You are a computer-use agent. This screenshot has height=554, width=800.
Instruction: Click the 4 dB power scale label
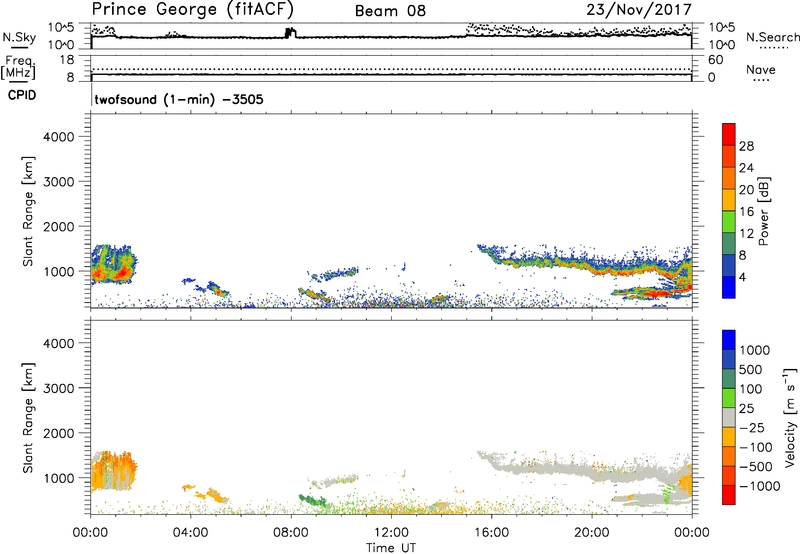[x=743, y=277]
